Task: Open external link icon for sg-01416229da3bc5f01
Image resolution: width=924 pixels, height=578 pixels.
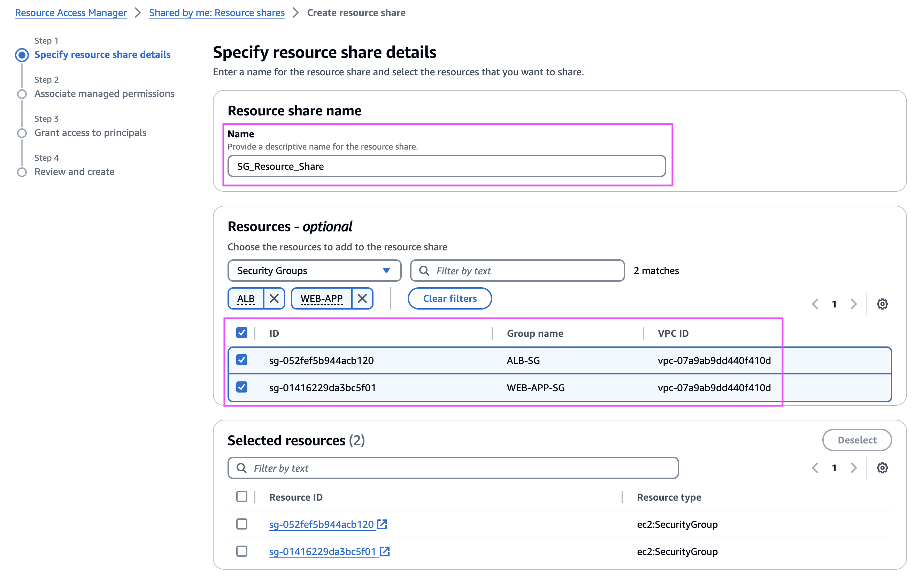Action: [385, 551]
